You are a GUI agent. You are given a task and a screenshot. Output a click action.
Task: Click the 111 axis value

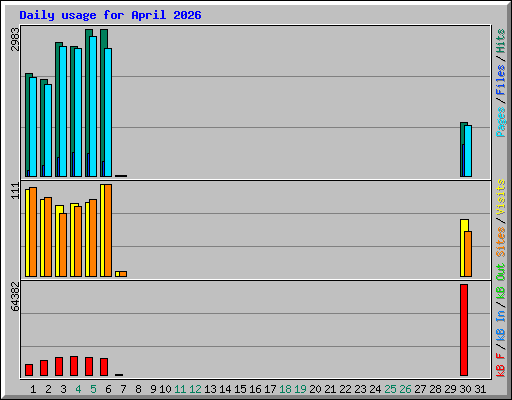pos(15,191)
